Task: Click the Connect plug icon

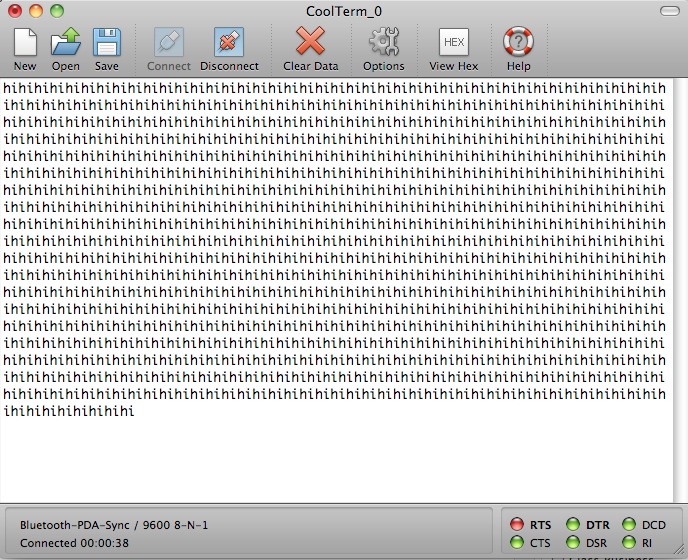Action: point(169,43)
